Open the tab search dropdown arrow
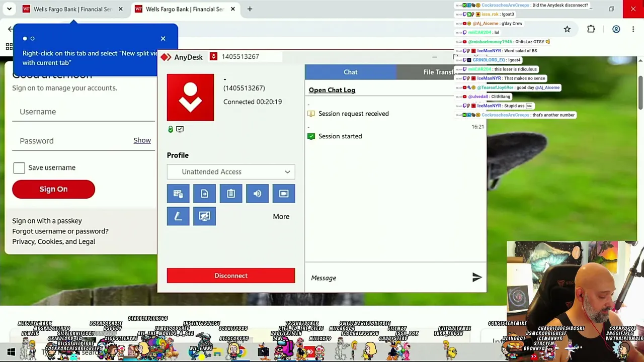The height and width of the screenshot is (362, 644). [x=9, y=9]
